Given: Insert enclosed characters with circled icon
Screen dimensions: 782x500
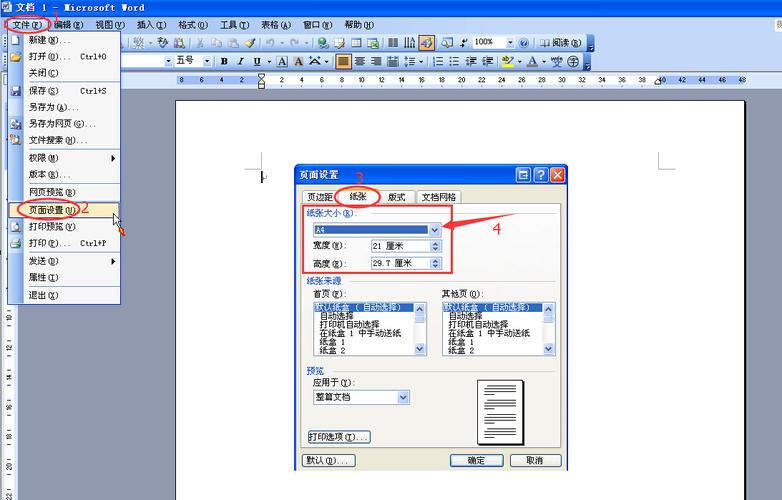Looking at the screenshot, I should [574, 61].
